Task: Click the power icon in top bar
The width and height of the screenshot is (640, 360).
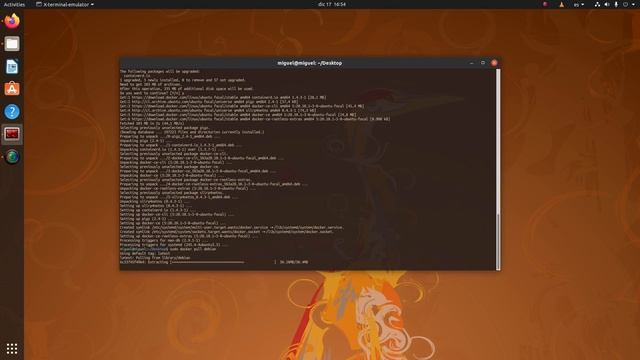Action: (625, 4)
